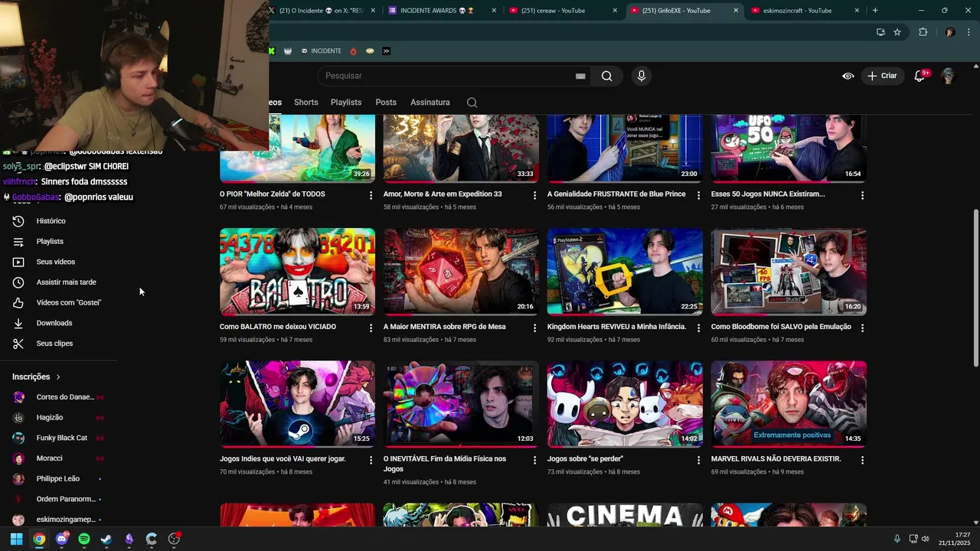Viewport: 980px width, 551px height.
Task: Open options for "O PIOR Melhor Zelda" video
Action: (371, 195)
